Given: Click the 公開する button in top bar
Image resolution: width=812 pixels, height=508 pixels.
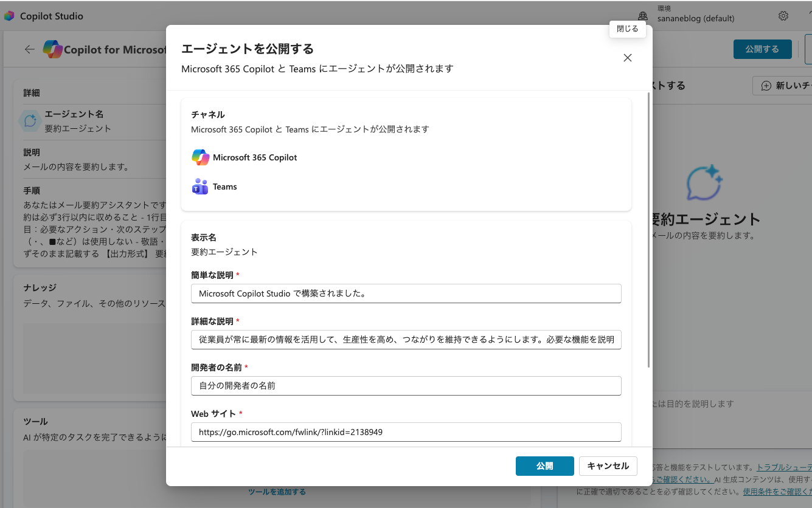Looking at the screenshot, I should (762, 49).
